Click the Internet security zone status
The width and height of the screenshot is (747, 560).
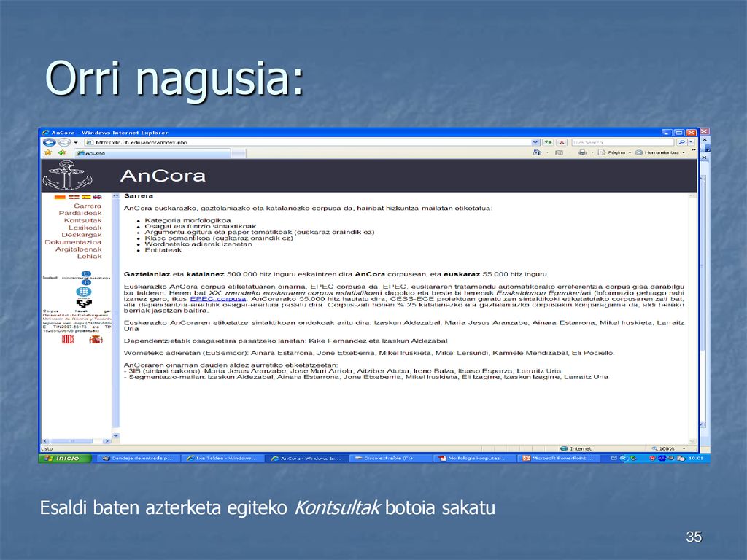pyautogui.click(x=576, y=448)
